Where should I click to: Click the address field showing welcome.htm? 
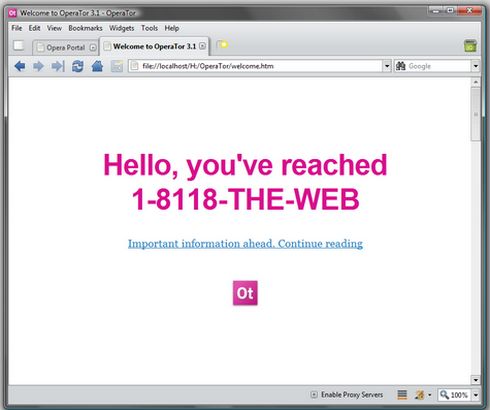pos(256,66)
